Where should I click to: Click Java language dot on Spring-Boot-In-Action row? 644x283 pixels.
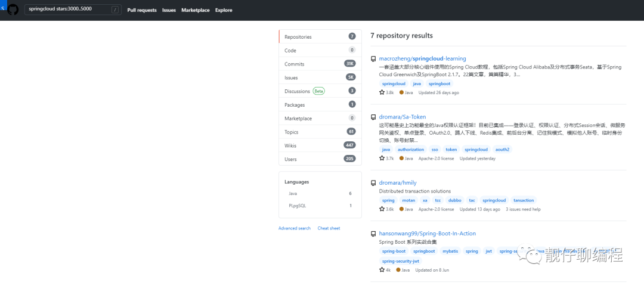tap(398, 270)
